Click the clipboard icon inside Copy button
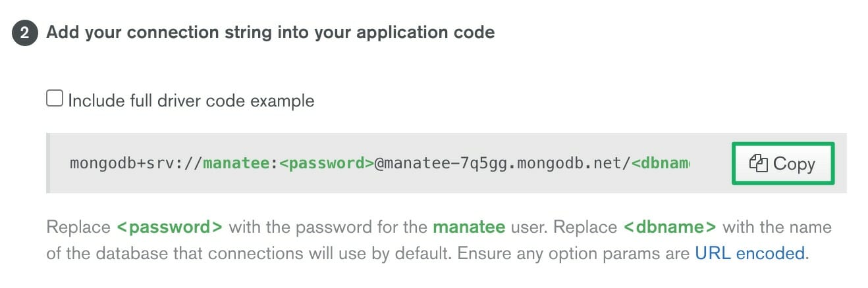Screen dimensions: 868x288 pos(759,163)
